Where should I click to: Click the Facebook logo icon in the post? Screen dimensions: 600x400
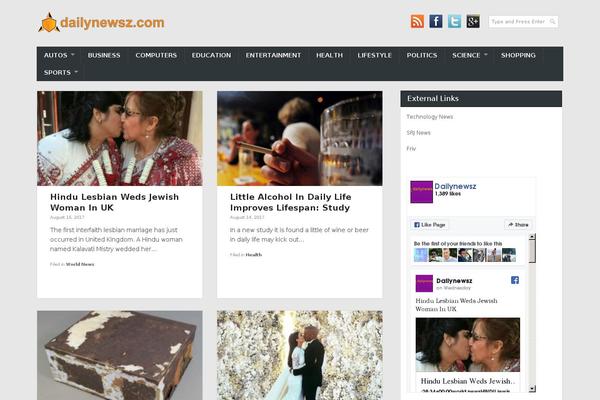pyautogui.click(x=515, y=280)
